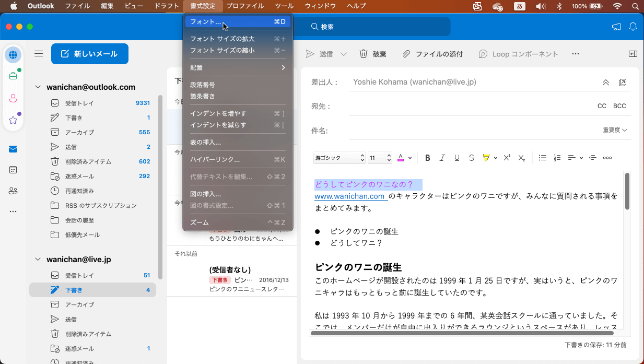Click the Bold formatting icon

(428, 158)
